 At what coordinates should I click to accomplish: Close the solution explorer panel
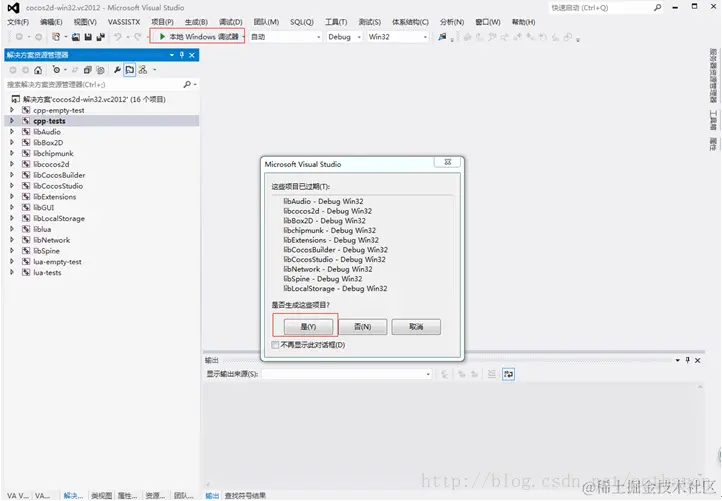192,55
